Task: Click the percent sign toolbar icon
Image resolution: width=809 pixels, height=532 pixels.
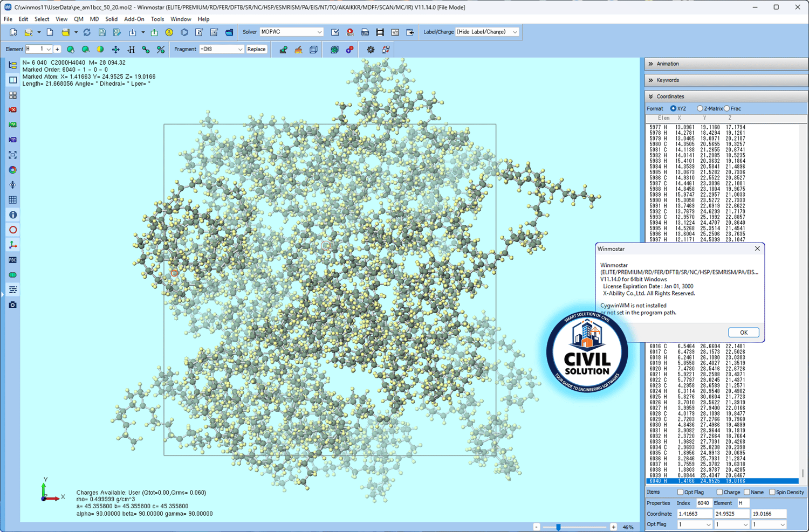Action: click(161, 50)
